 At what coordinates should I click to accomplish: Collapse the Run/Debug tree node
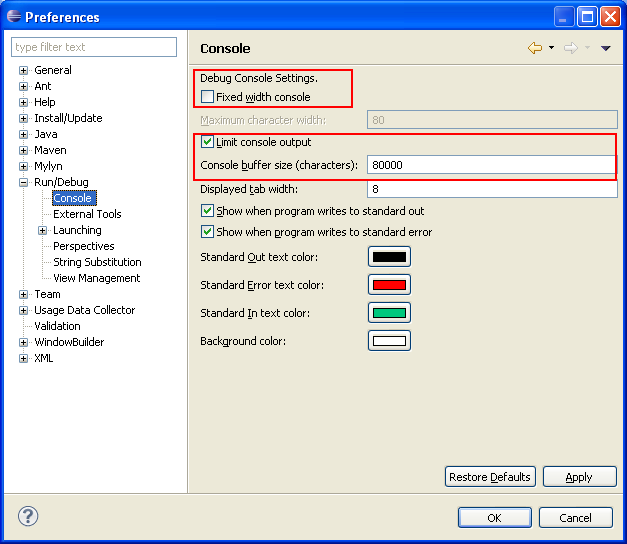point(23,182)
